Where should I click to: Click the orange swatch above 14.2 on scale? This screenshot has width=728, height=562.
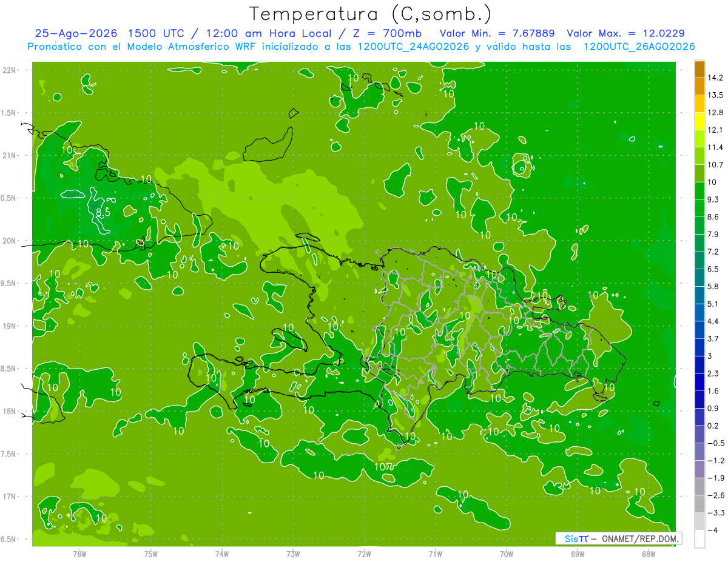pyautogui.click(x=699, y=69)
